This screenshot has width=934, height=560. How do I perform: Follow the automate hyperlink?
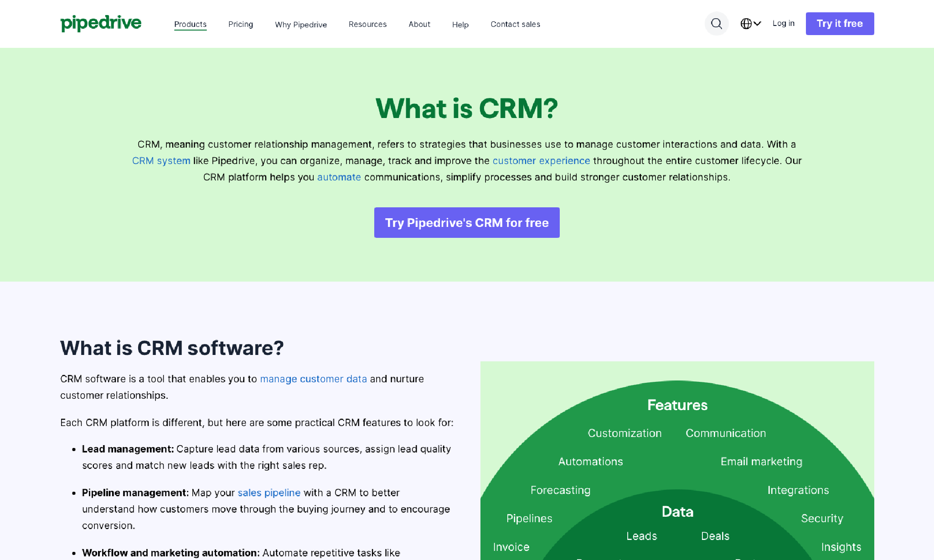[x=339, y=177]
